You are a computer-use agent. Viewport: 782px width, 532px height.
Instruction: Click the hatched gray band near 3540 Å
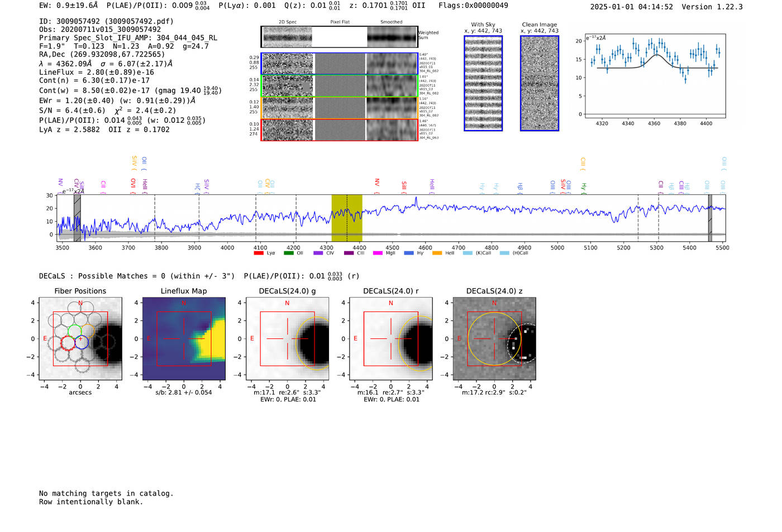click(x=77, y=218)
